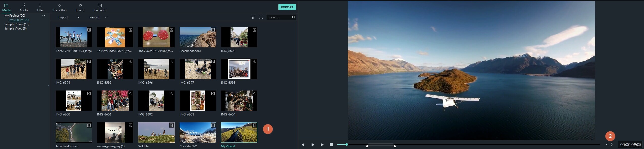
Task: Open the Media tab
Action: [x=6, y=8]
